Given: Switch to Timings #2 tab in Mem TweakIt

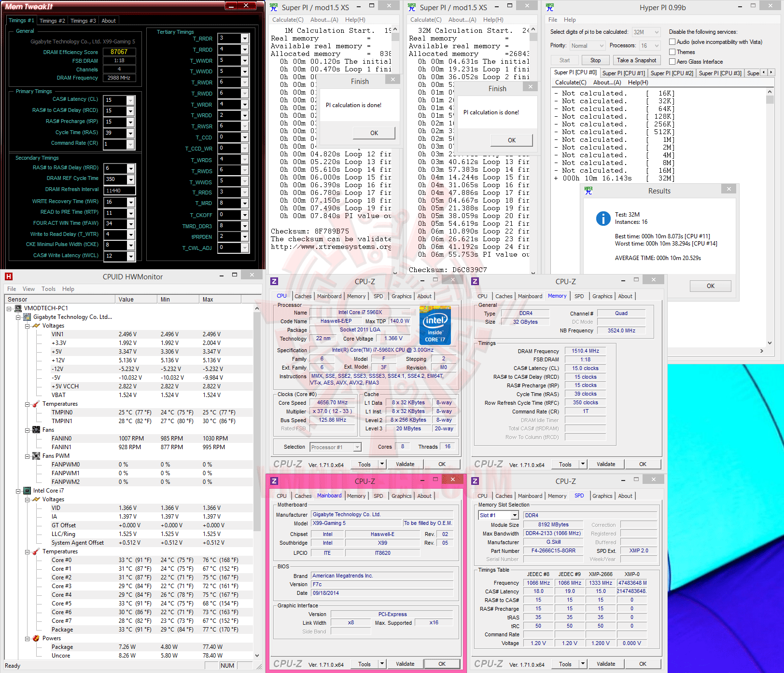Looking at the screenshot, I should [x=52, y=21].
